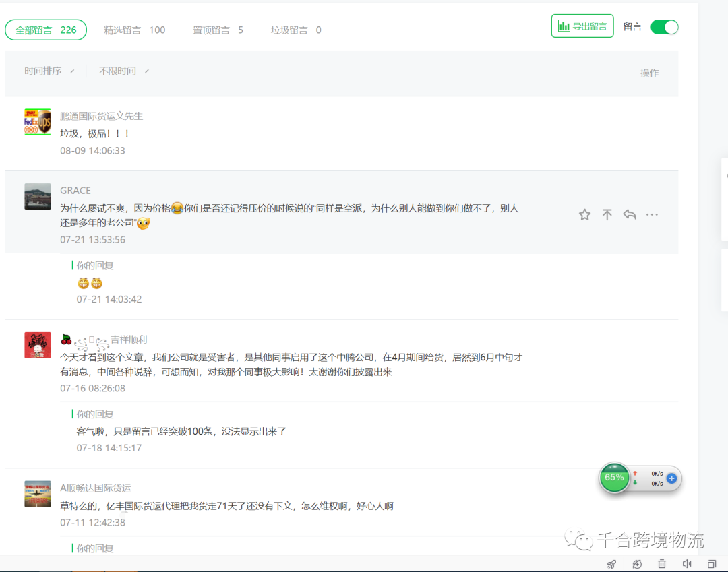728x572 pixels.
Task: Open the 垃圾留言 tab
Action: 295,30
